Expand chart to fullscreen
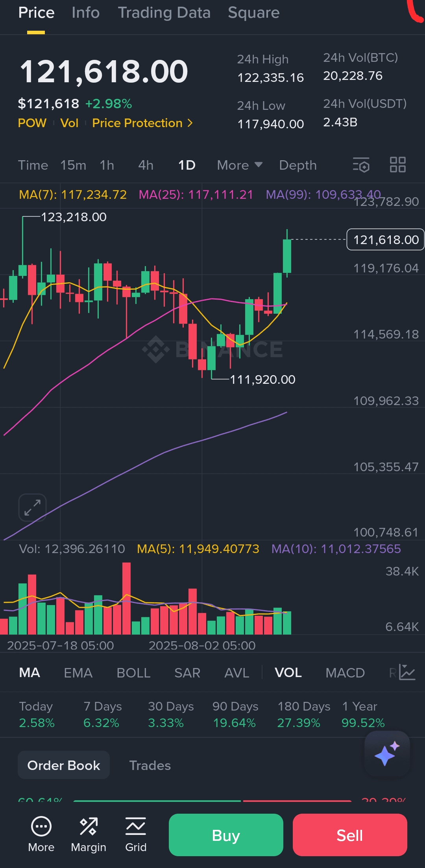 (x=32, y=507)
